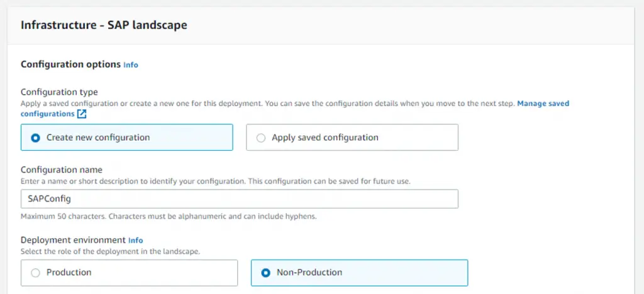Screen dimensions: 644x294
Task: Click the Configuration name input field
Action: [x=240, y=199]
